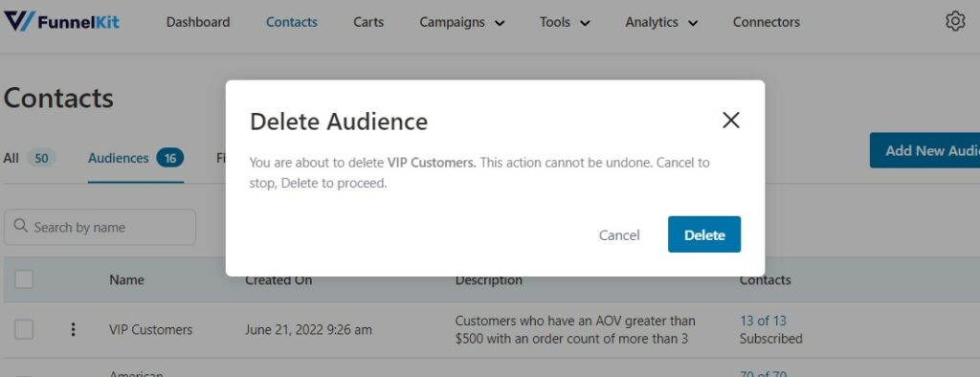Screen dimensions: 980x377
Task: Click the VIP Customers description text
Action: point(575,329)
